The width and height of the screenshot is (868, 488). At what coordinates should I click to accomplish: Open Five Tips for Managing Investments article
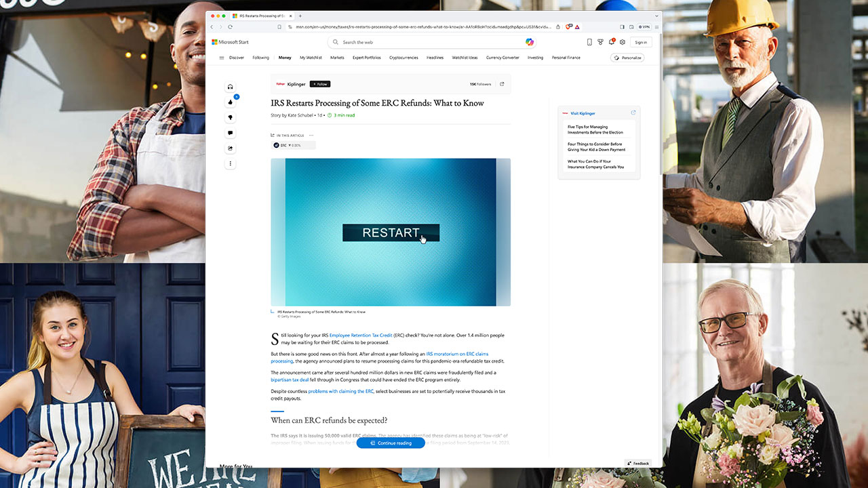pyautogui.click(x=595, y=129)
